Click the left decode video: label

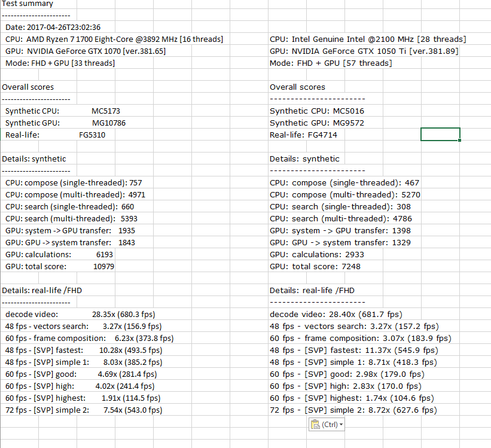(x=32, y=314)
